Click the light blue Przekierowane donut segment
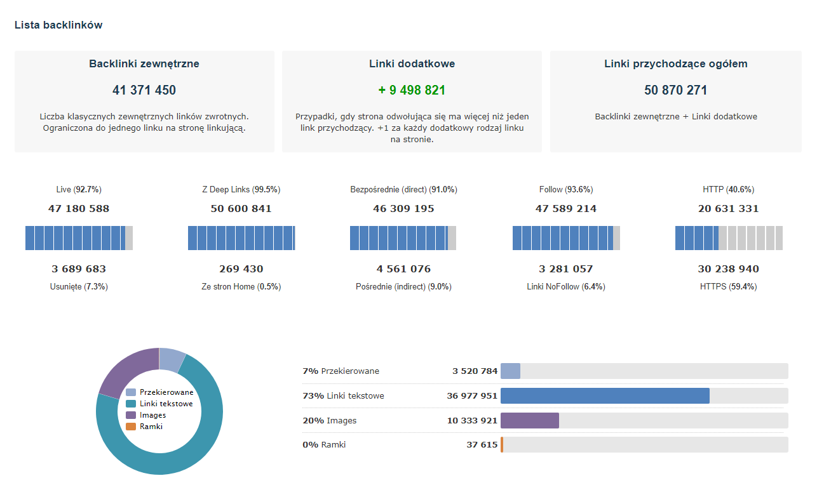Viewport: 824px width, 504px height. coord(171,359)
